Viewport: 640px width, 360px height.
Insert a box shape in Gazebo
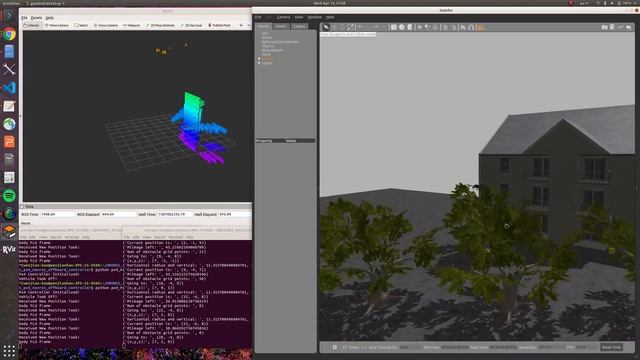pos(393,27)
